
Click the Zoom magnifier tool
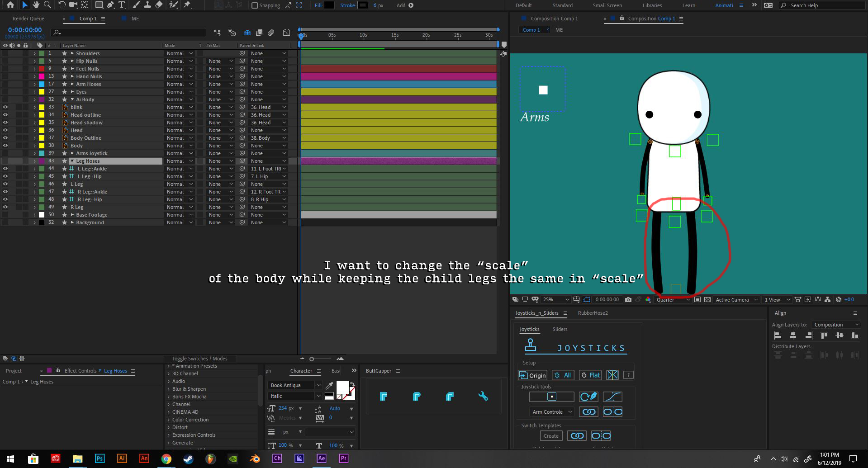click(47, 5)
